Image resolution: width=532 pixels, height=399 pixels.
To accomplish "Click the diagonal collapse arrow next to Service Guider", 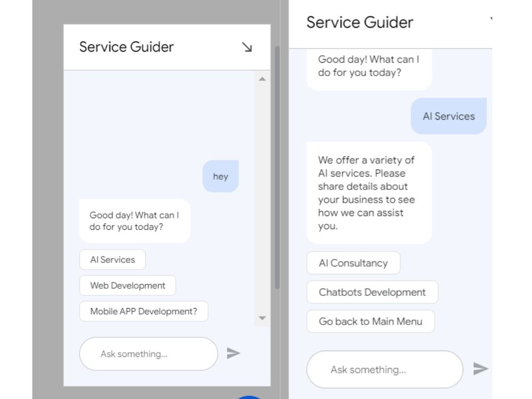I will [x=246, y=47].
